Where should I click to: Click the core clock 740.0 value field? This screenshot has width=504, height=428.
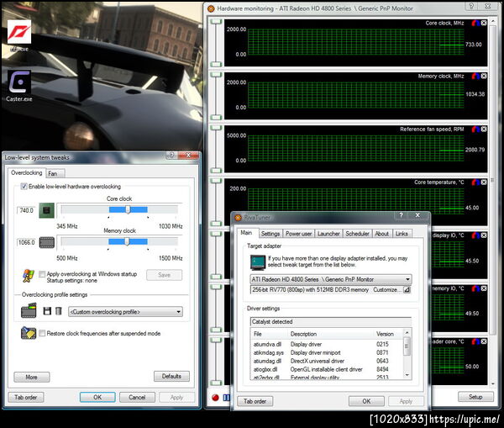(26, 210)
